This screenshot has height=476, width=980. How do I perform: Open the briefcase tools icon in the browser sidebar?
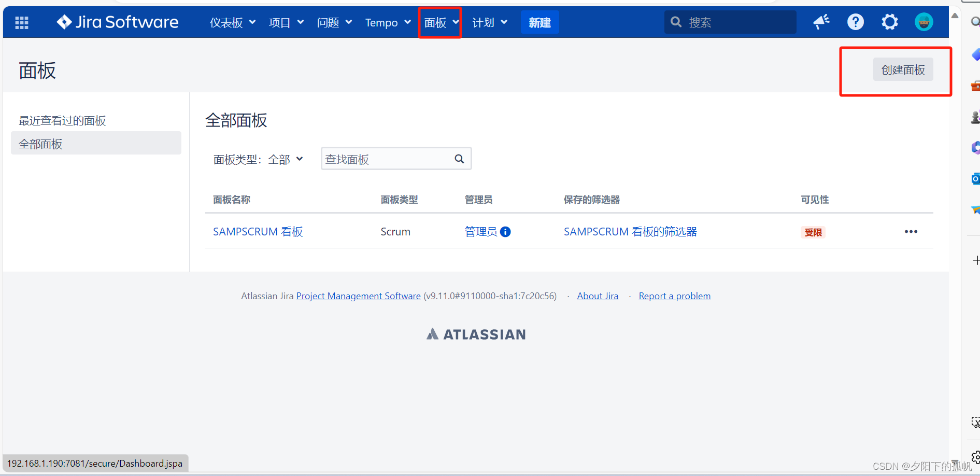click(x=975, y=86)
